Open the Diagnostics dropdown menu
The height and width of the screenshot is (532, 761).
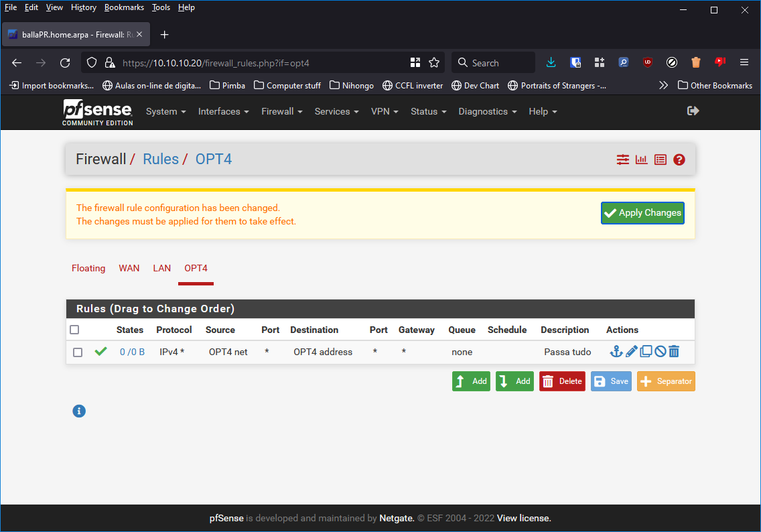click(x=487, y=111)
